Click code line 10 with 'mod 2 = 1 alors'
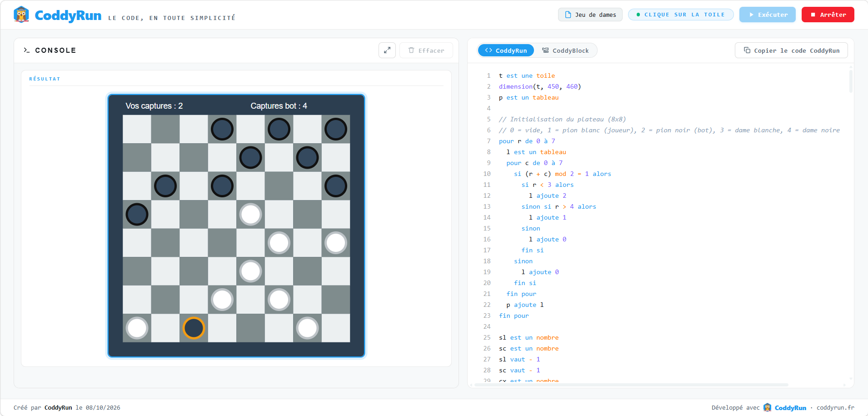 click(563, 174)
